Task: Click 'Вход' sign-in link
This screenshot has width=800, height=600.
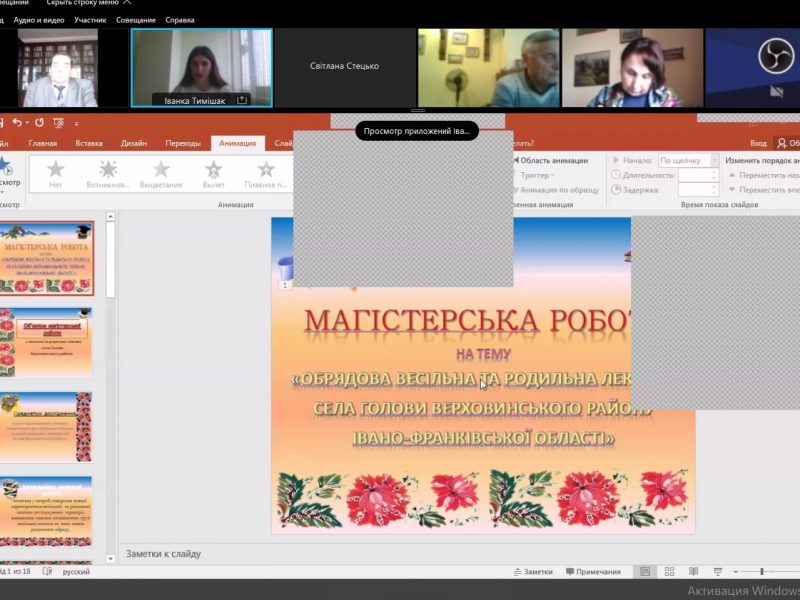Action: pyautogui.click(x=758, y=143)
